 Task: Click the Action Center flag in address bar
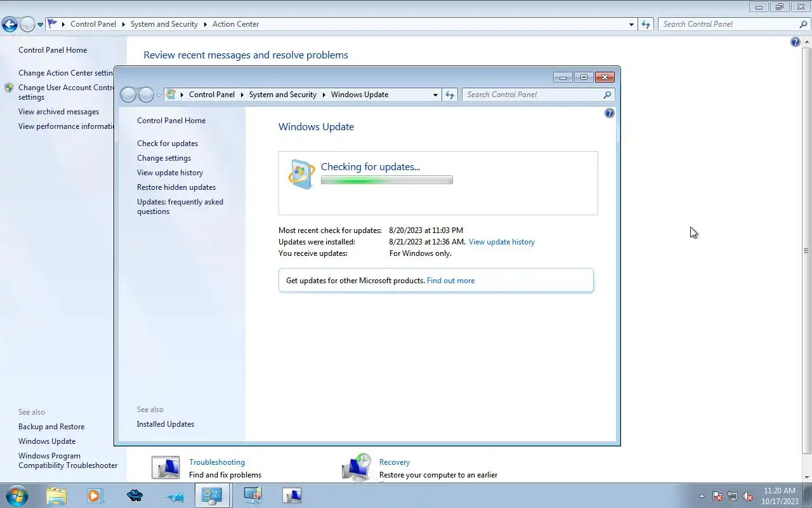click(53, 24)
